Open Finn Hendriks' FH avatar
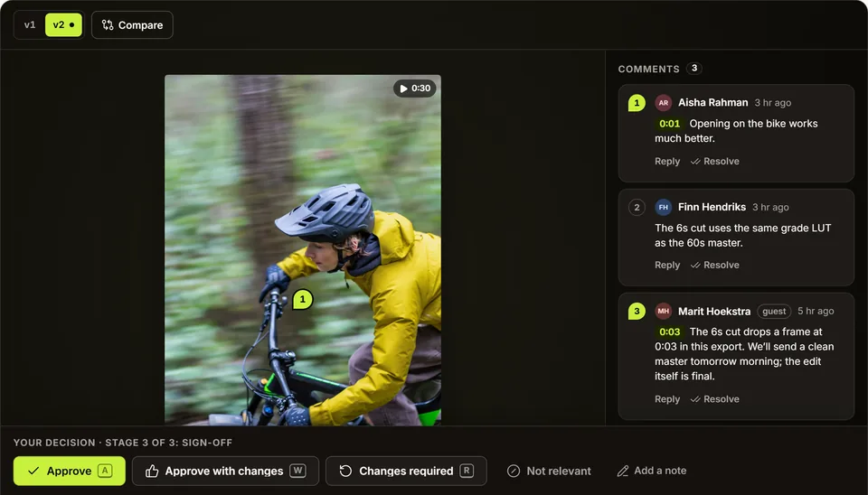The height and width of the screenshot is (495, 868). [663, 208]
